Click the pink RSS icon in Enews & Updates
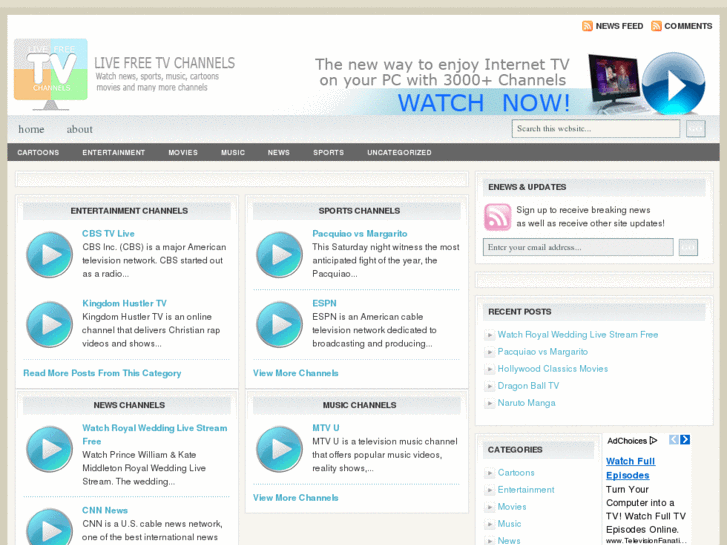727x545 pixels. pyautogui.click(x=497, y=217)
